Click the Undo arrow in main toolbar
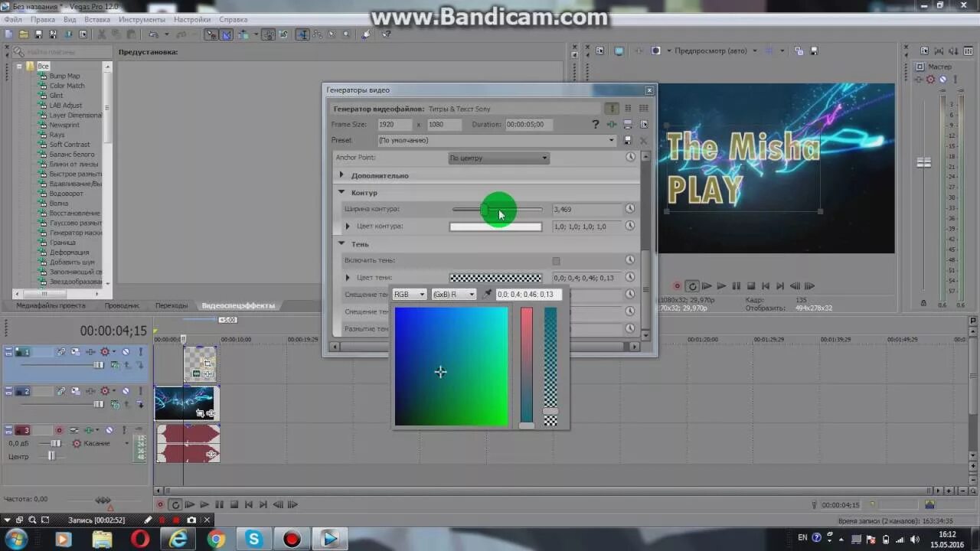Viewport: 980px width, 551px height. coord(152,34)
